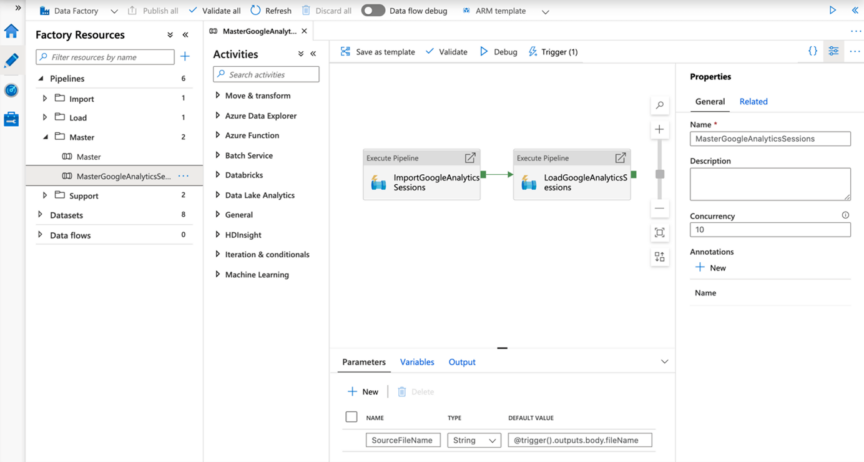Click the zoom to fit icon on canvas
This screenshot has height=462, width=864.
pyautogui.click(x=659, y=232)
